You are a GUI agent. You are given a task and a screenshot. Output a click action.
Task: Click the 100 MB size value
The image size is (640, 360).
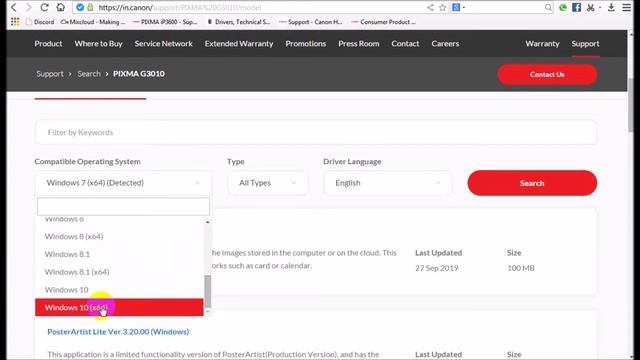coord(521,268)
